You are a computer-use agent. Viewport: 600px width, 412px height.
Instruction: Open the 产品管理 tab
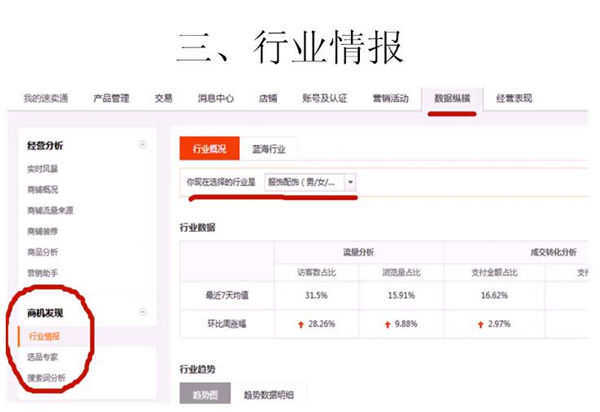(x=111, y=98)
